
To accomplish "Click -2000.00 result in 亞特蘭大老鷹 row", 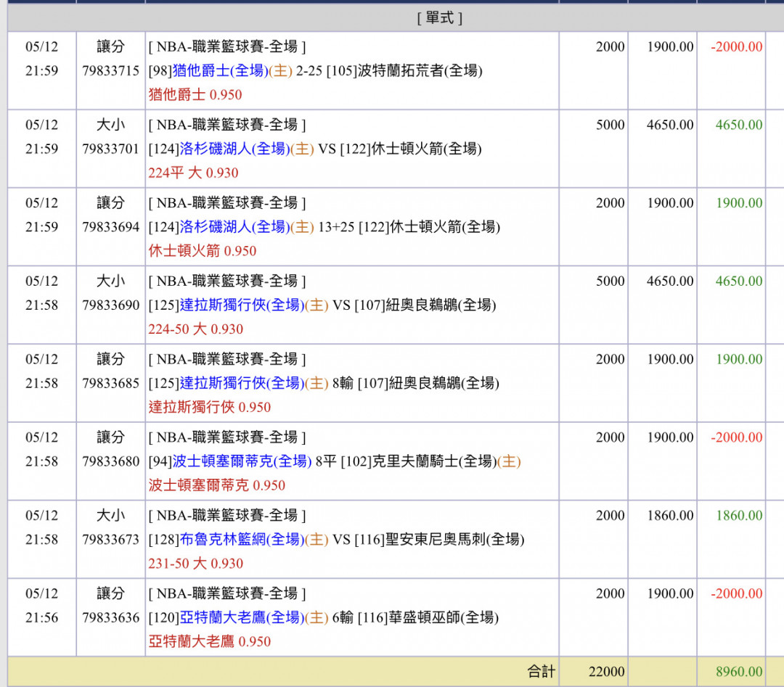I will coord(737,593).
